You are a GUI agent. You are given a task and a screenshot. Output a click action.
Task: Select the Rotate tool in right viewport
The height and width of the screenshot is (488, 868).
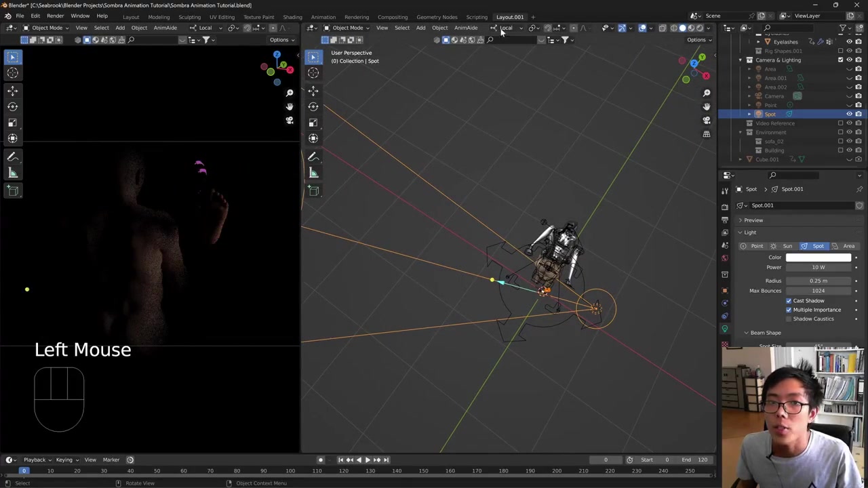[313, 106]
